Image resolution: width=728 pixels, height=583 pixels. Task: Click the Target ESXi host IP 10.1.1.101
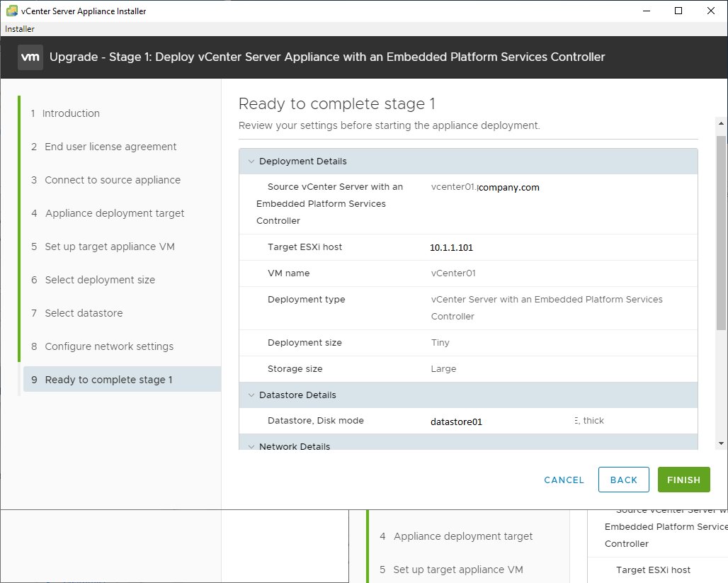click(451, 248)
